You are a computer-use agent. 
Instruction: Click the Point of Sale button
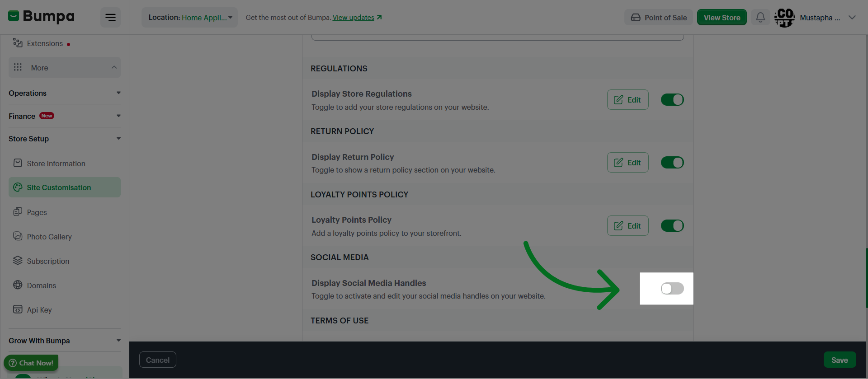point(659,18)
